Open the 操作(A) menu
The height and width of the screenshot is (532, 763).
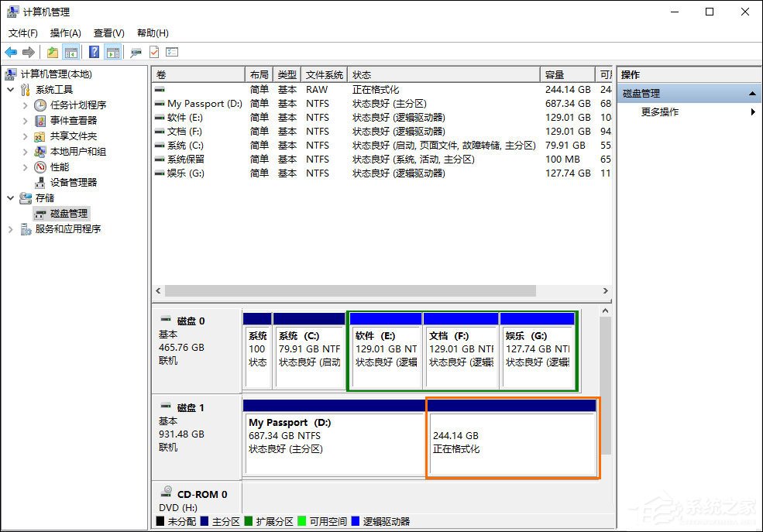[65, 33]
